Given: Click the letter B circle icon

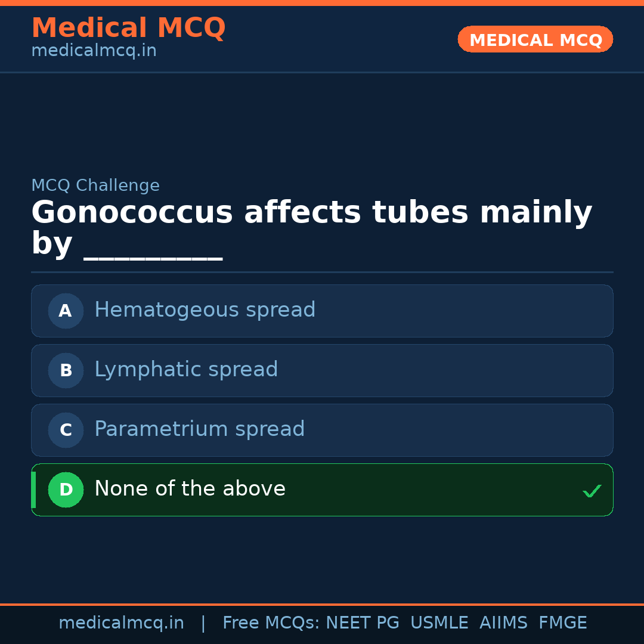Looking at the screenshot, I should tap(66, 370).
